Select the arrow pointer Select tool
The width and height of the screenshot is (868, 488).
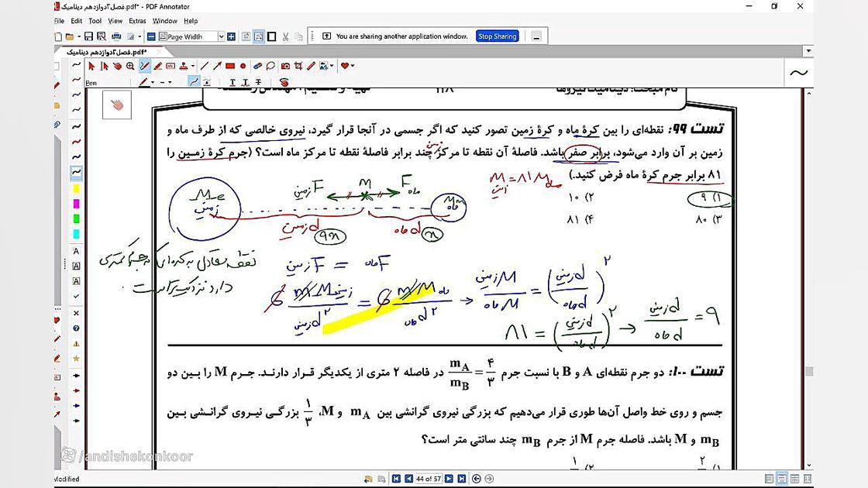(91, 67)
